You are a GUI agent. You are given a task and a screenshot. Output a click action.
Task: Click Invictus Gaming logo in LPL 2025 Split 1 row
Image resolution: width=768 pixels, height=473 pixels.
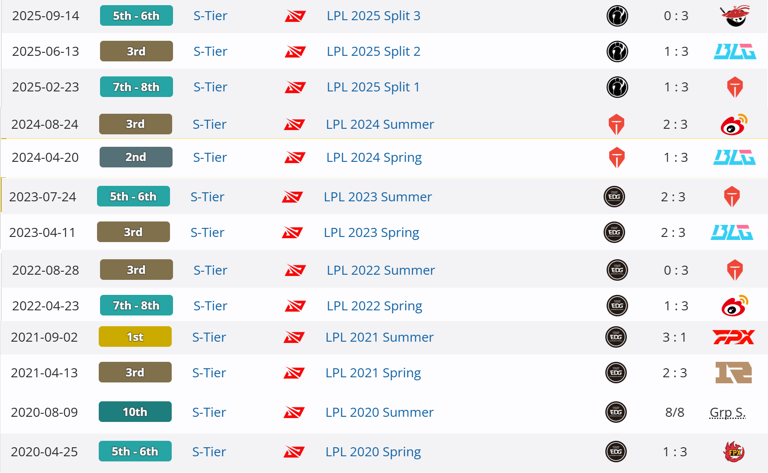617,87
